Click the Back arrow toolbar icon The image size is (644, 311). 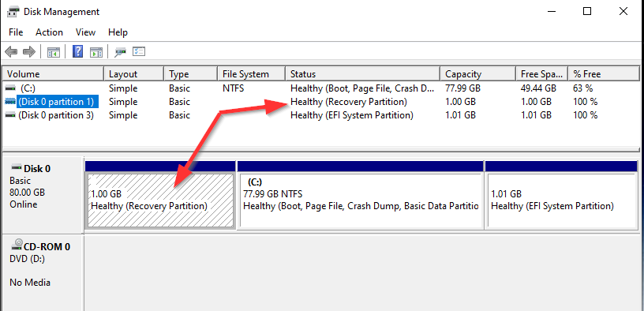11,52
